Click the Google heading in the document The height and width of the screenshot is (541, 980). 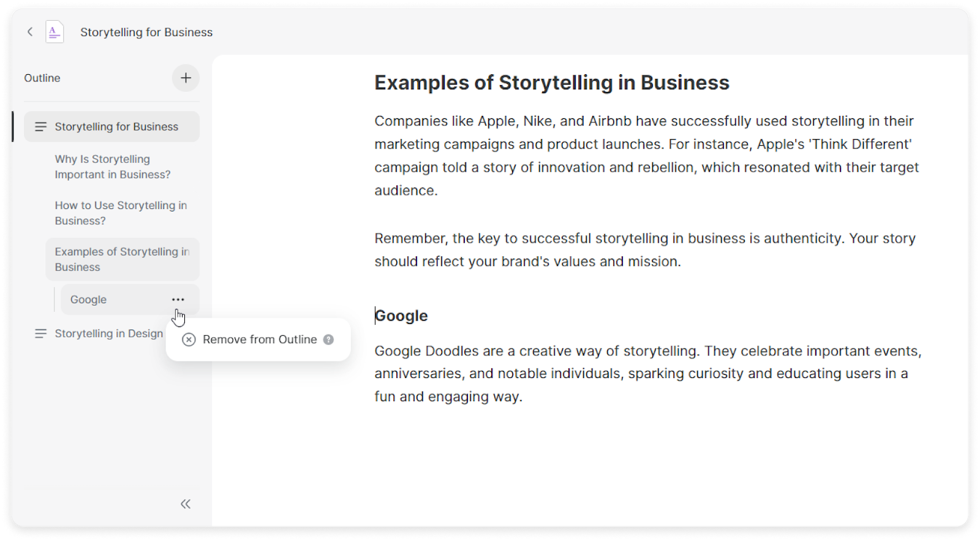click(x=401, y=316)
